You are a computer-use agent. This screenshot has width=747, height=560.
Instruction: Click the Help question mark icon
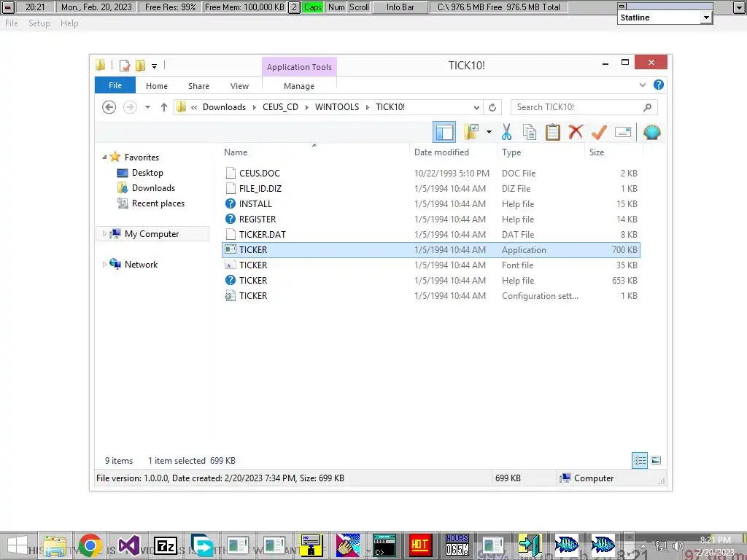point(659,85)
